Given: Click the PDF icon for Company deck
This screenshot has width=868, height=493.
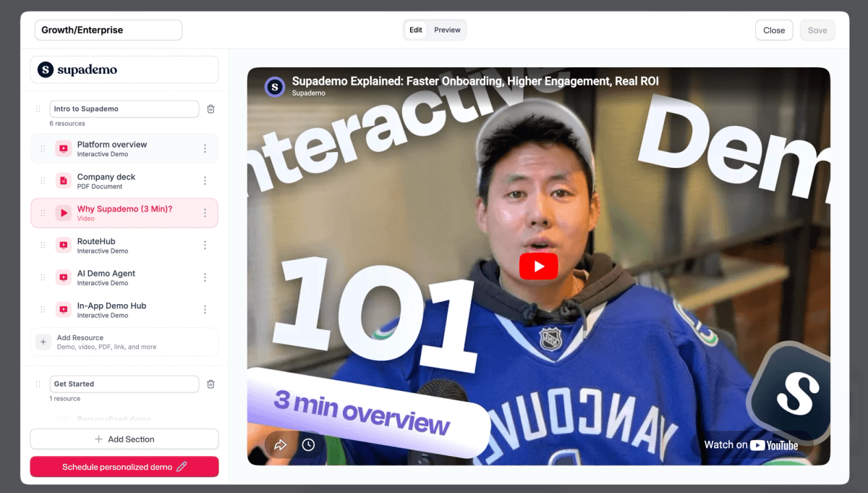Looking at the screenshot, I should [64, 181].
